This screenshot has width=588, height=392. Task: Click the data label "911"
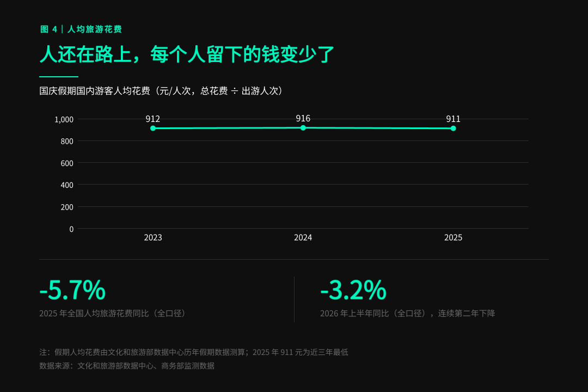(454, 119)
